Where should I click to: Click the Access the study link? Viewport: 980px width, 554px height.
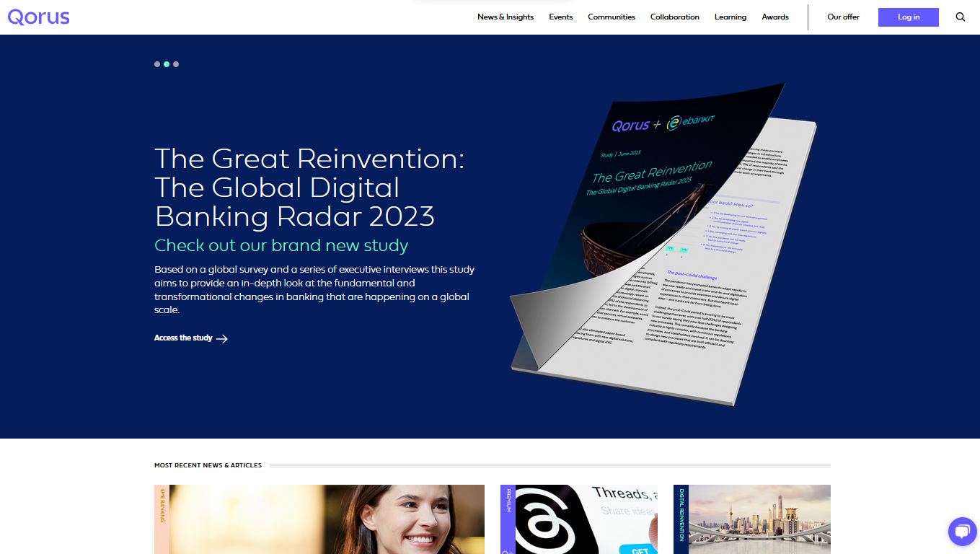click(183, 338)
